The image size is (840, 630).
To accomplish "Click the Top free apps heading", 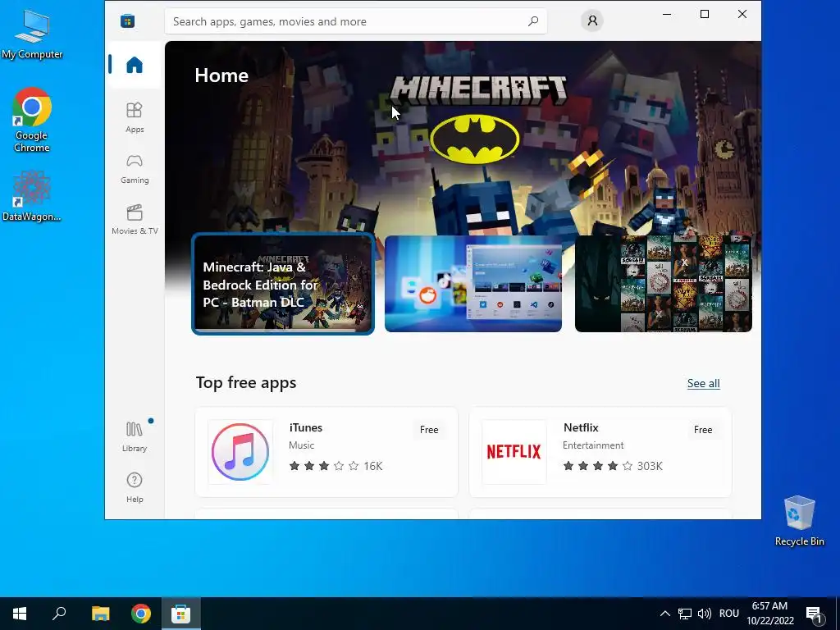I will 246,382.
